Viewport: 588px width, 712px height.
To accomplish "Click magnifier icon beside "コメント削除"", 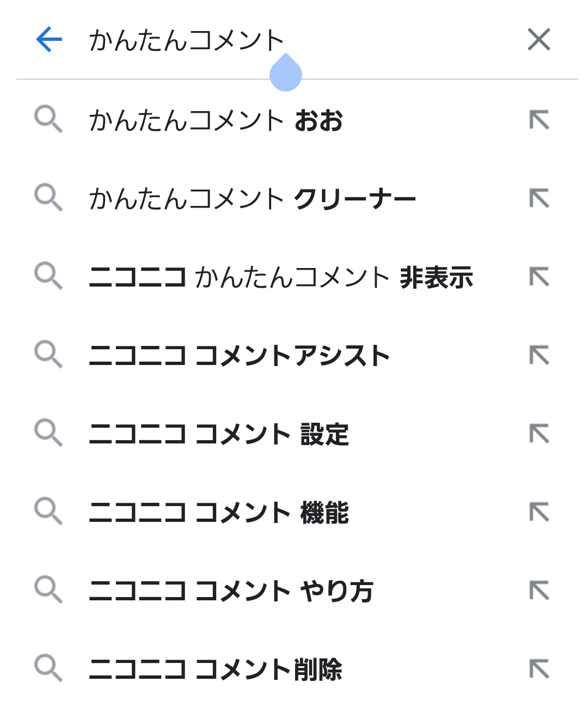I will click(48, 668).
